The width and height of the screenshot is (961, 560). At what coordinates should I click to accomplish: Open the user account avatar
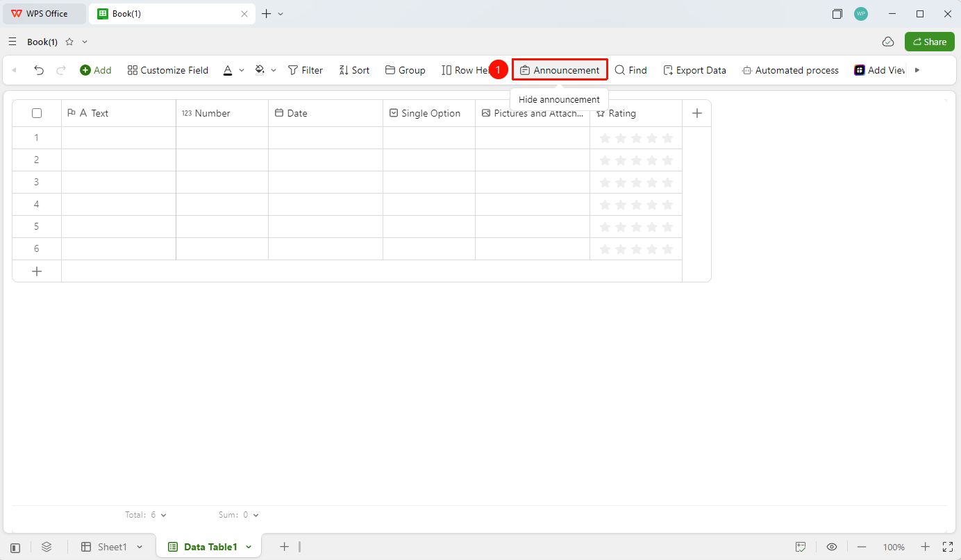(861, 14)
